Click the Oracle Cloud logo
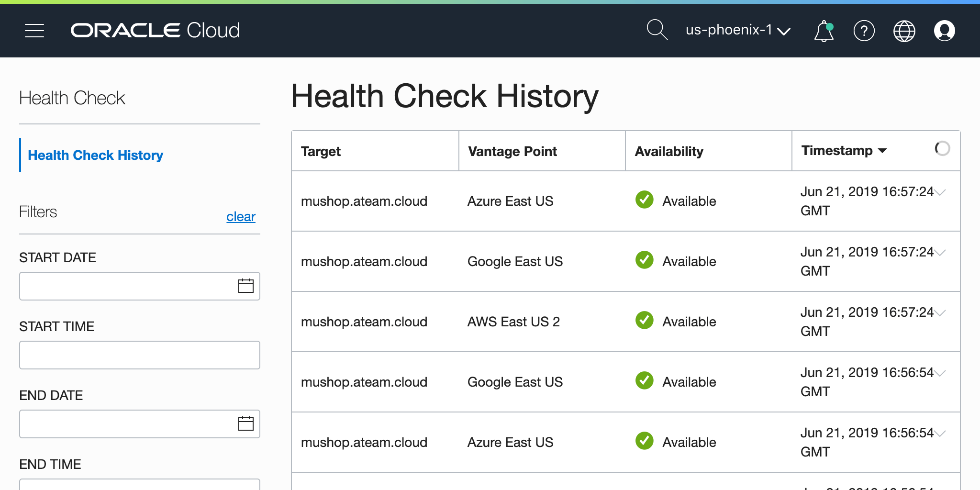Image resolution: width=980 pixels, height=490 pixels. click(x=156, y=31)
